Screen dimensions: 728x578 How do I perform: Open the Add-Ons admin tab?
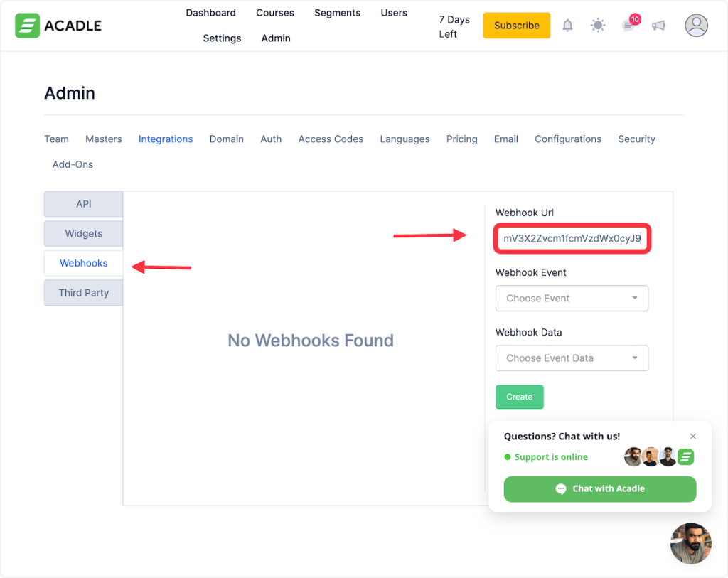pyautogui.click(x=73, y=165)
